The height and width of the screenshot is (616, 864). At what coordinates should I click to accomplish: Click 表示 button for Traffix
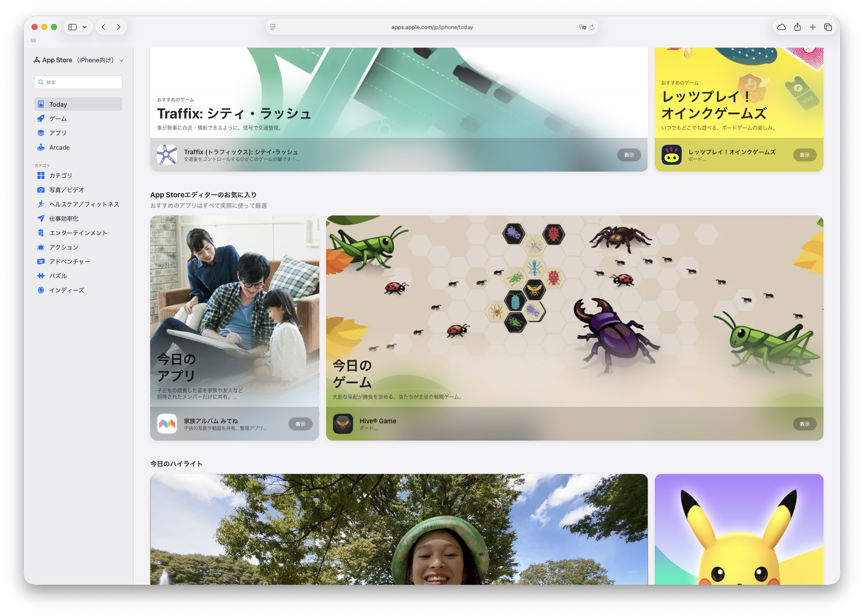coord(629,155)
